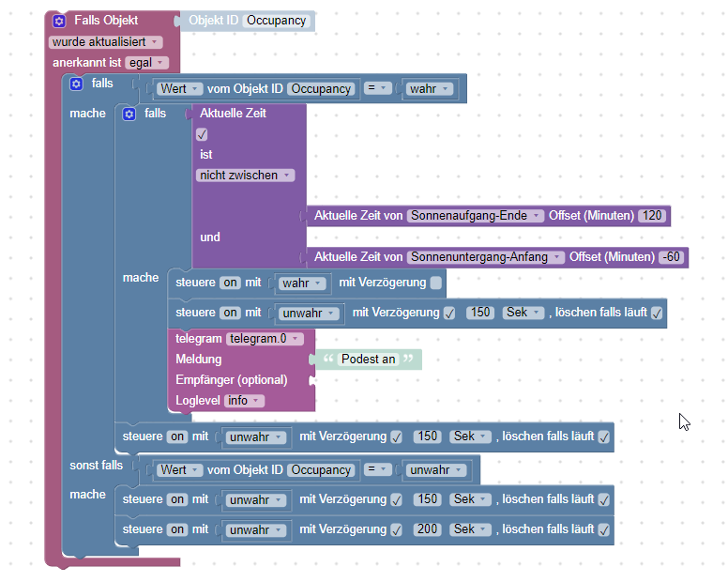This screenshot has height=582, width=728.
Task: Click Occupancy ID in top Objekt ID block
Action: 276,21
